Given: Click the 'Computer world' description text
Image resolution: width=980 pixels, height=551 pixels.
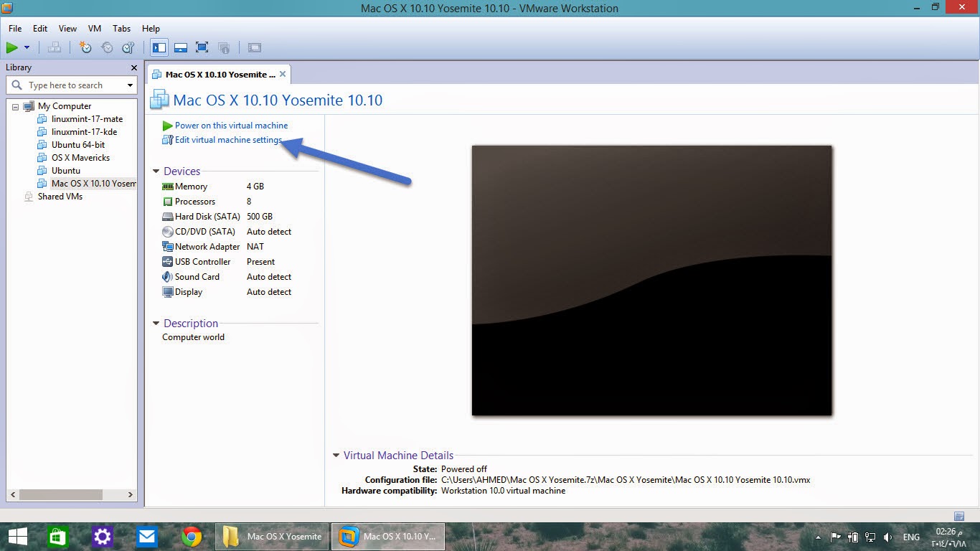Looking at the screenshot, I should (193, 337).
